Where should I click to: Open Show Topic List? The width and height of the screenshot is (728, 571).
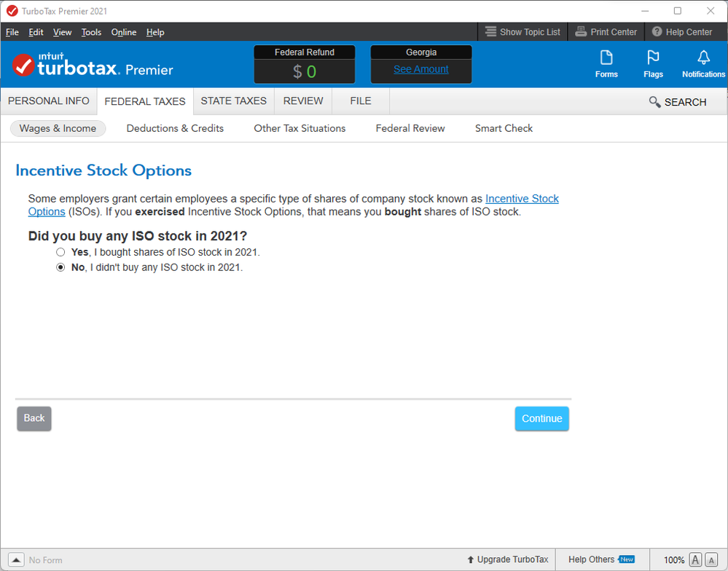pyautogui.click(x=522, y=32)
